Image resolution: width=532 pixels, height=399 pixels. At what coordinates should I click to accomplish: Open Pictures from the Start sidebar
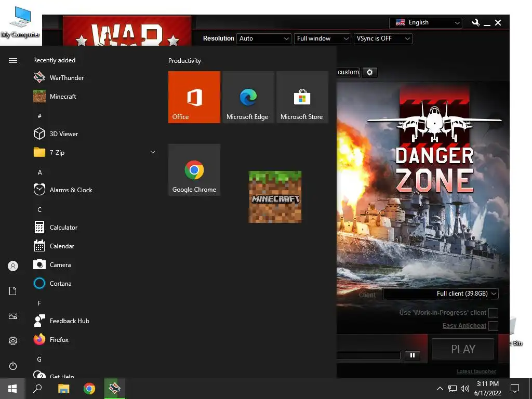[13, 316]
